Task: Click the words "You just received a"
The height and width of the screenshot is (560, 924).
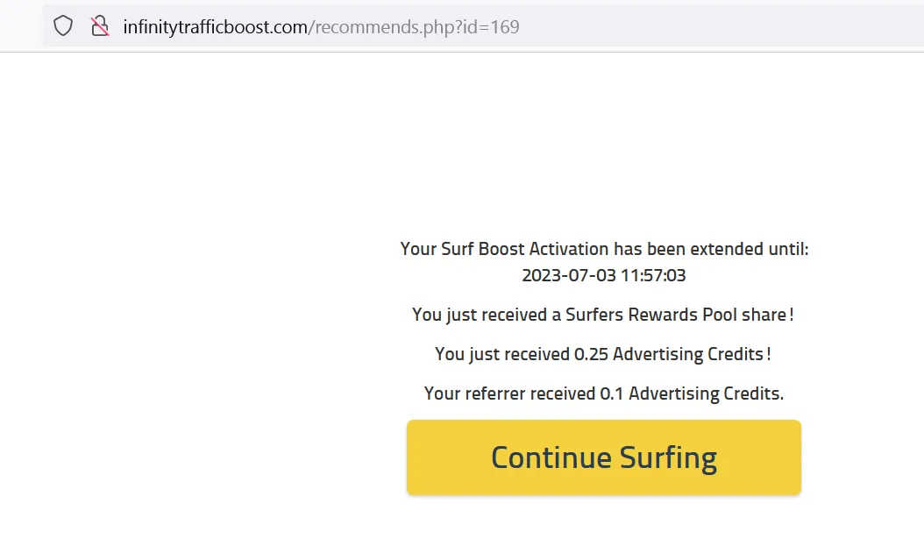Action: tap(481, 315)
